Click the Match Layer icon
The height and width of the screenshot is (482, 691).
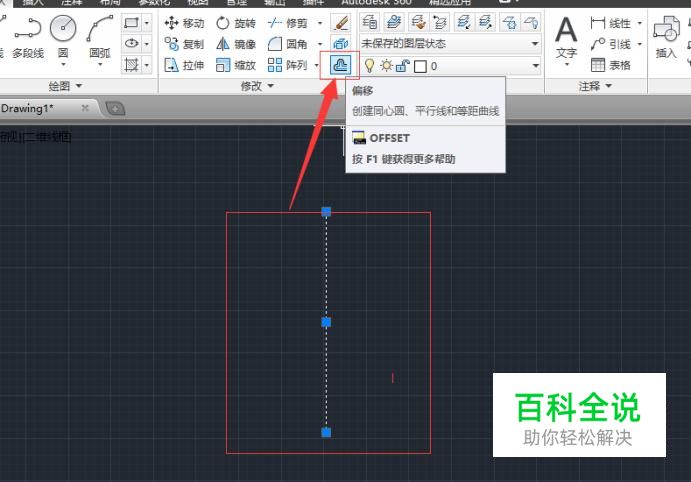[x=417, y=22]
